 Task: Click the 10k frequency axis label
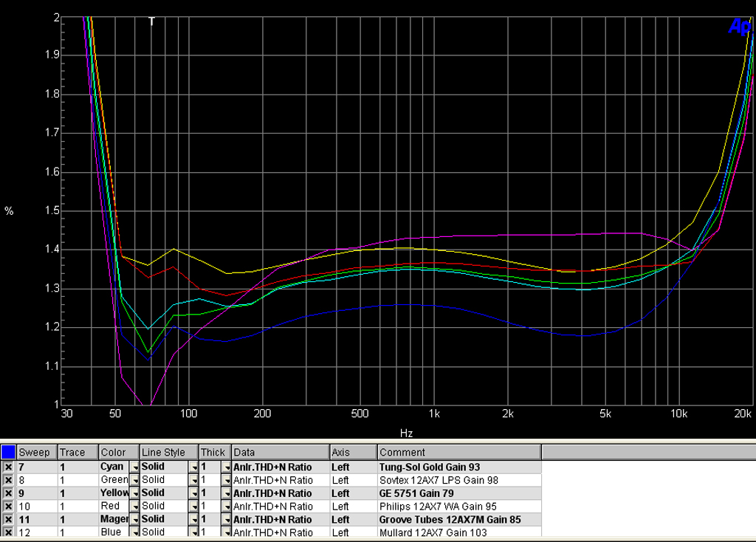[679, 414]
